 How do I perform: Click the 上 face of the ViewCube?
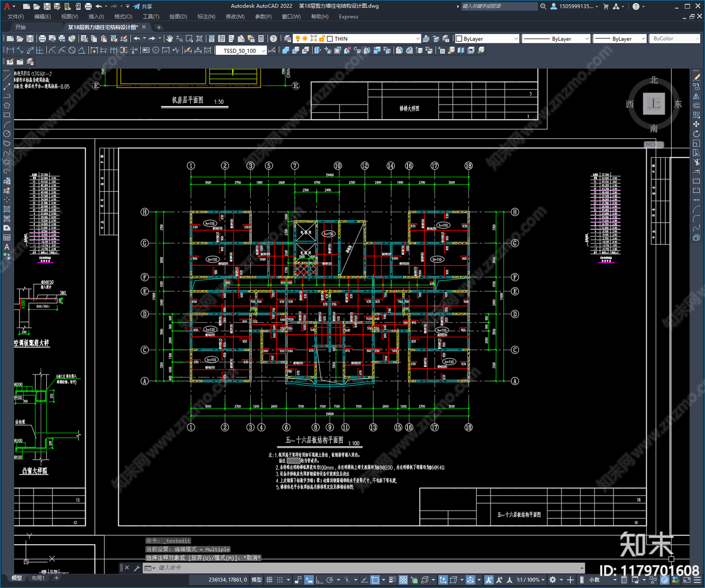(x=654, y=104)
